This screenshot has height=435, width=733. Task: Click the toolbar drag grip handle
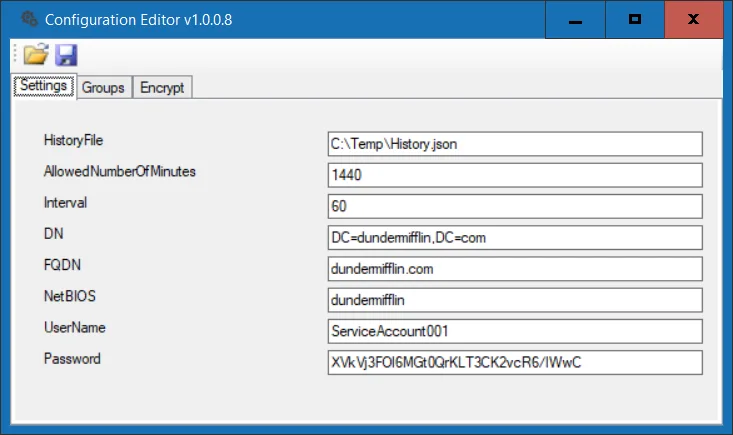pyautogui.click(x=15, y=54)
